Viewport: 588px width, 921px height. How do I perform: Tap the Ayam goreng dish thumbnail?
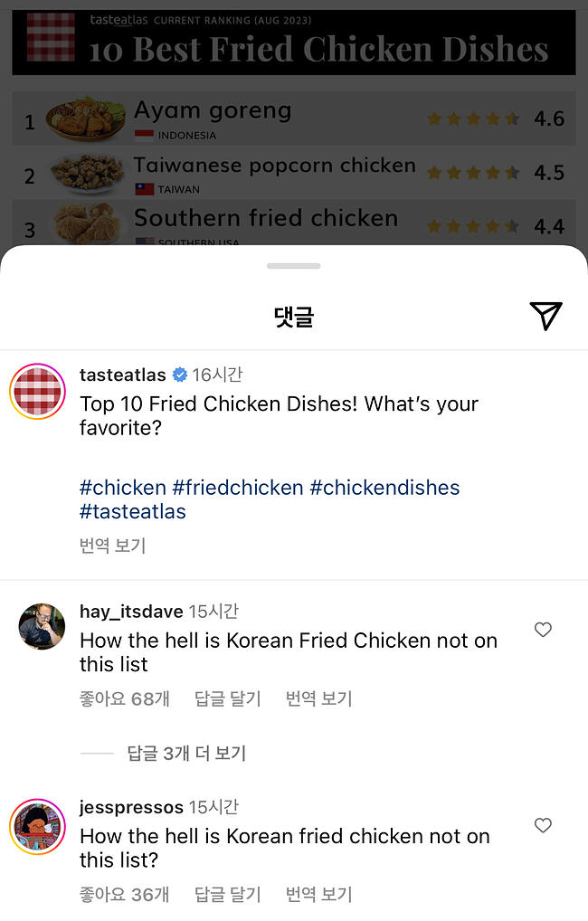[86, 119]
